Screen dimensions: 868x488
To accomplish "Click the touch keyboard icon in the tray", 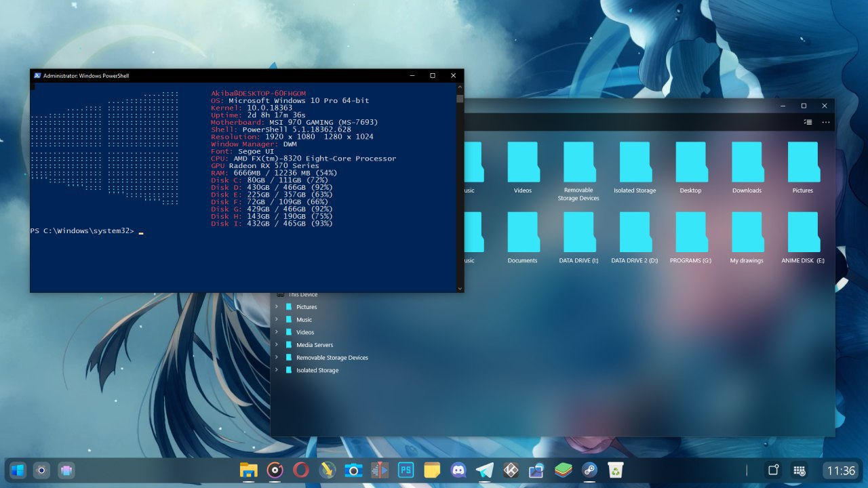I will [800, 470].
